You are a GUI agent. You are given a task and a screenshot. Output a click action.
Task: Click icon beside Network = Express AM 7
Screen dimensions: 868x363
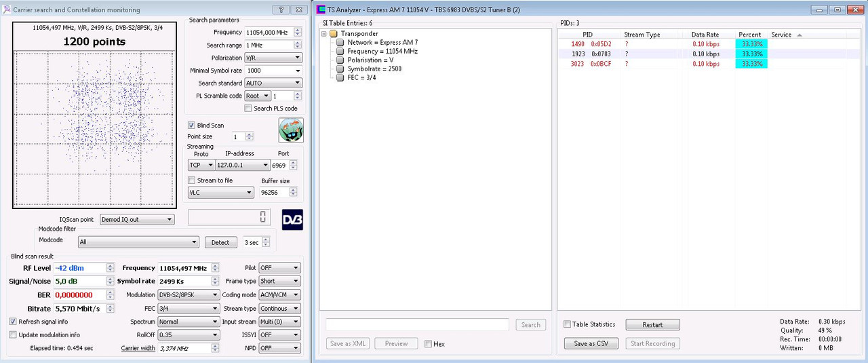click(x=340, y=42)
